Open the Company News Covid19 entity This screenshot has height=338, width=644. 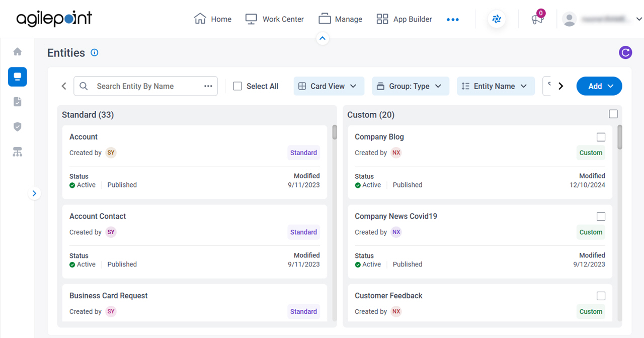pos(396,216)
